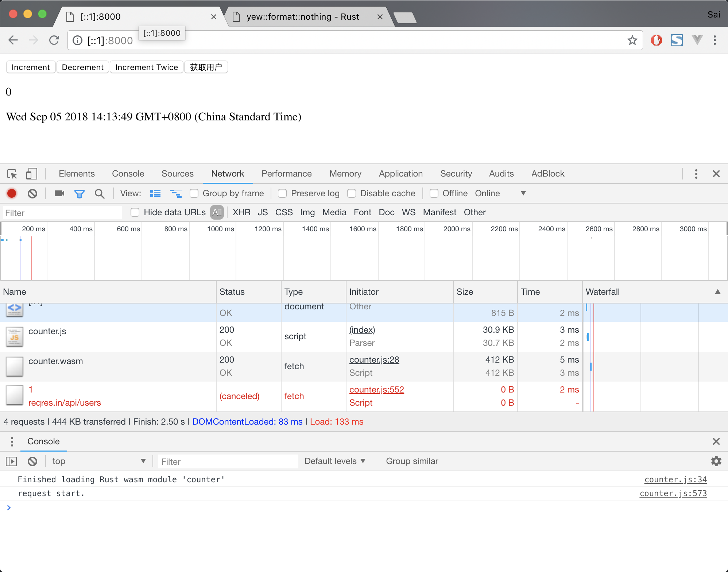The height and width of the screenshot is (572, 728).
Task: Follow the counter.js:552 initiator link
Action: pos(376,390)
